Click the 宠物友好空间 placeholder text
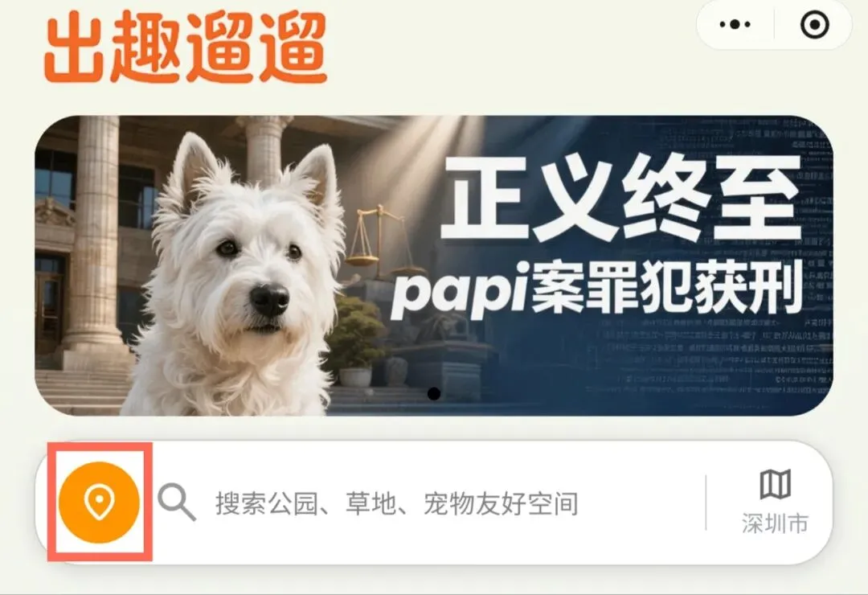 point(501,503)
